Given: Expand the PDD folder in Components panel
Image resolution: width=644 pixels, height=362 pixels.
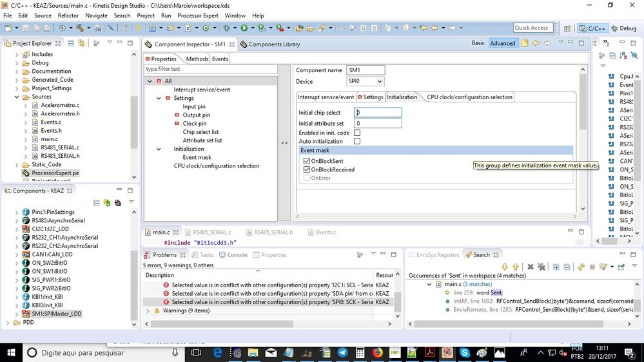Looking at the screenshot, I should (x=7, y=323).
